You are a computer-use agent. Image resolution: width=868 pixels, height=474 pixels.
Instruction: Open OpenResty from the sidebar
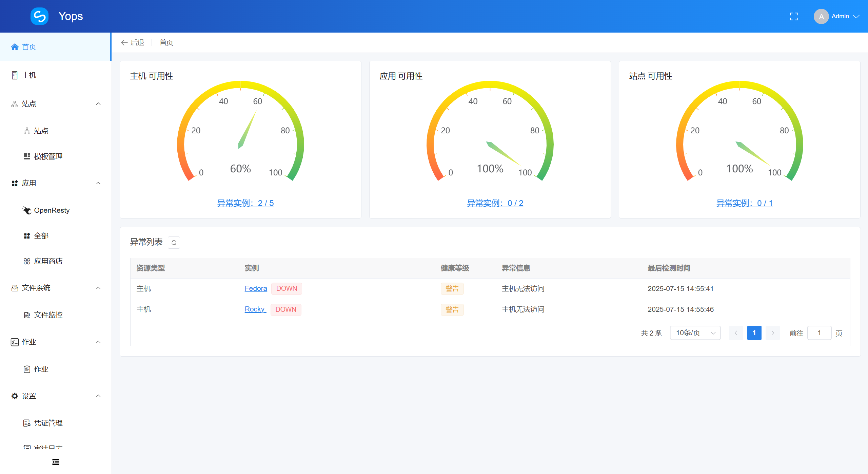pyautogui.click(x=52, y=210)
